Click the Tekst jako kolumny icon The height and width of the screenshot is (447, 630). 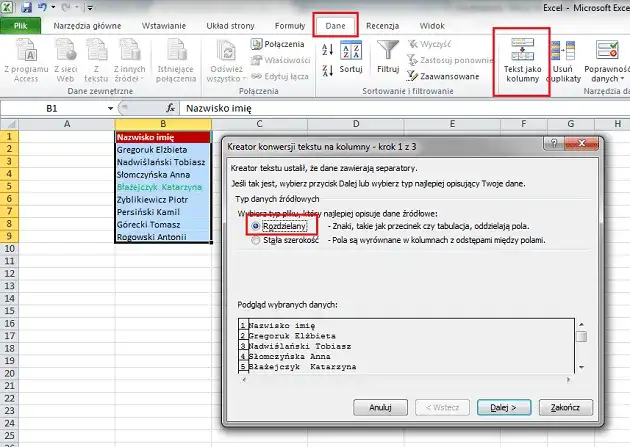tap(521, 51)
